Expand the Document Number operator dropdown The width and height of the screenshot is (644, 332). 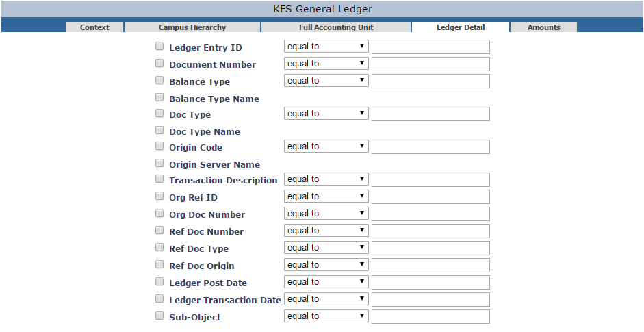(x=326, y=64)
